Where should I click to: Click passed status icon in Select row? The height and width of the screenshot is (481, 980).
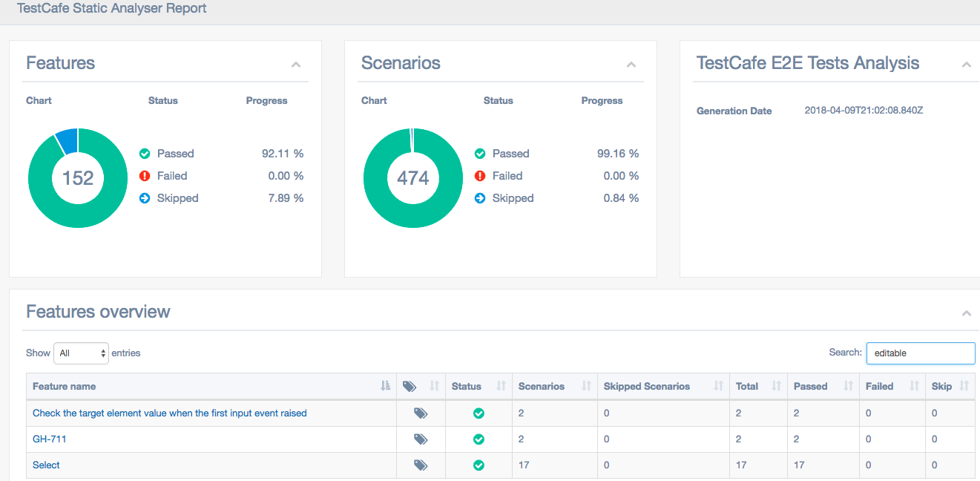point(479,465)
